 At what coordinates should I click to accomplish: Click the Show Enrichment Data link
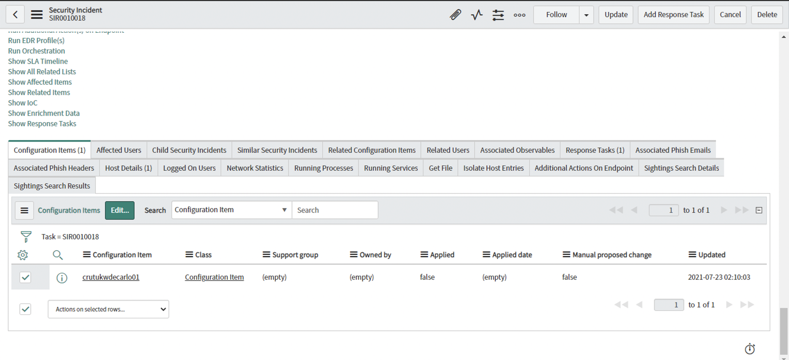[44, 113]
